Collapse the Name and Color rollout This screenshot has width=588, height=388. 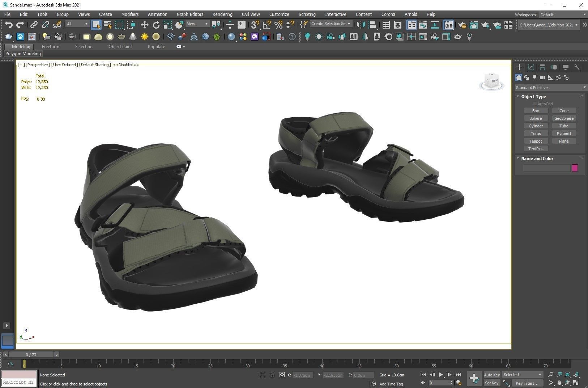tap(537, 159)
